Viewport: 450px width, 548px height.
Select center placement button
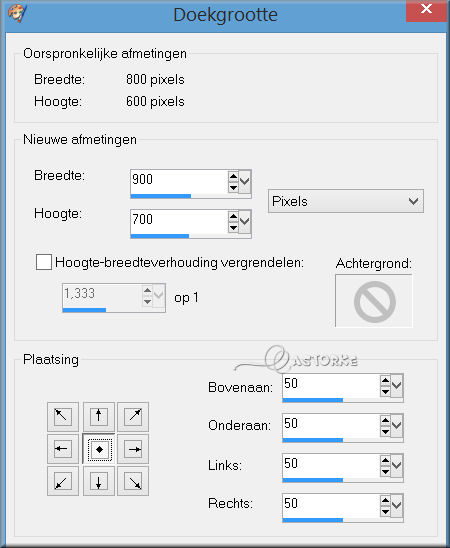pos(99,449)
